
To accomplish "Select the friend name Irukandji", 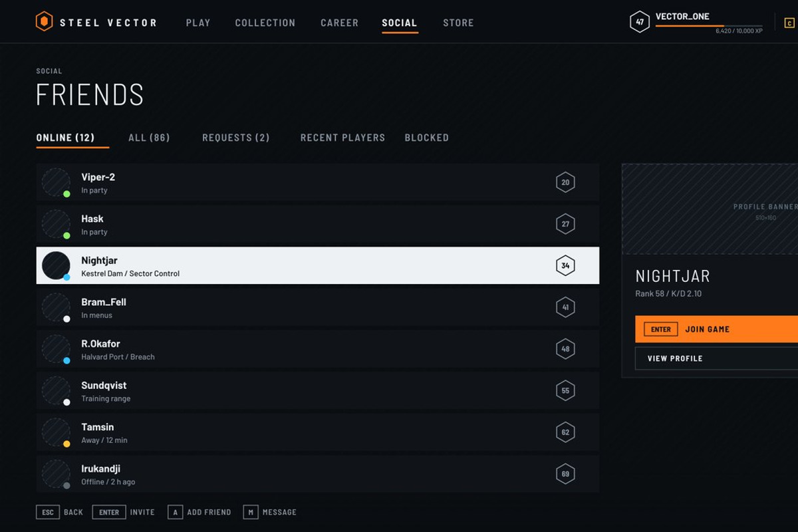I will click(x=101, y=469).
